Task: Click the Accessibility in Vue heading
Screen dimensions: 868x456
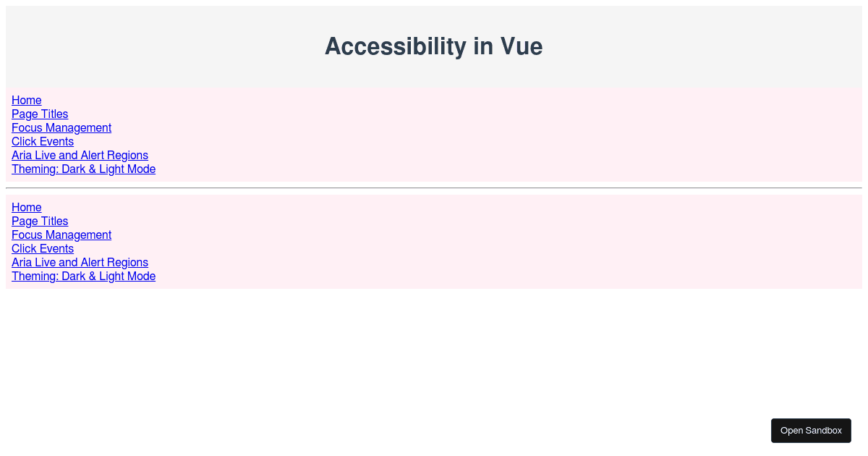Action: (x=434, y=46)
